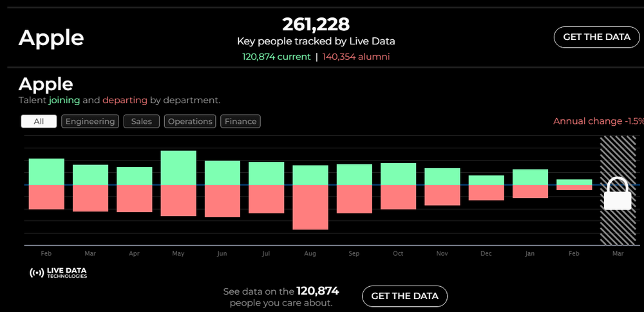Click the bottom GET THE DATA button

[x=404, y=296]
